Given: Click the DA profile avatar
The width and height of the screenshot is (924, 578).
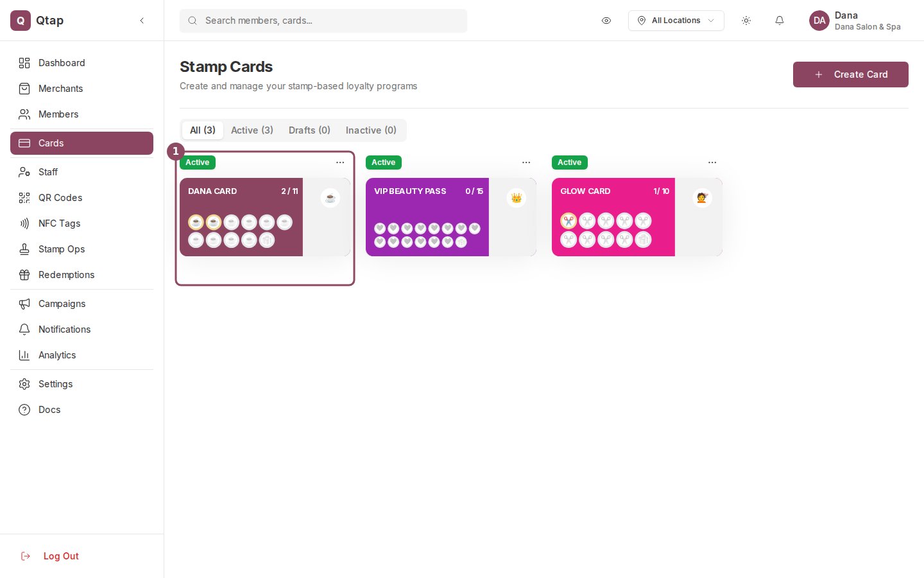Looking at the screenshot, I should coord(819,21).
